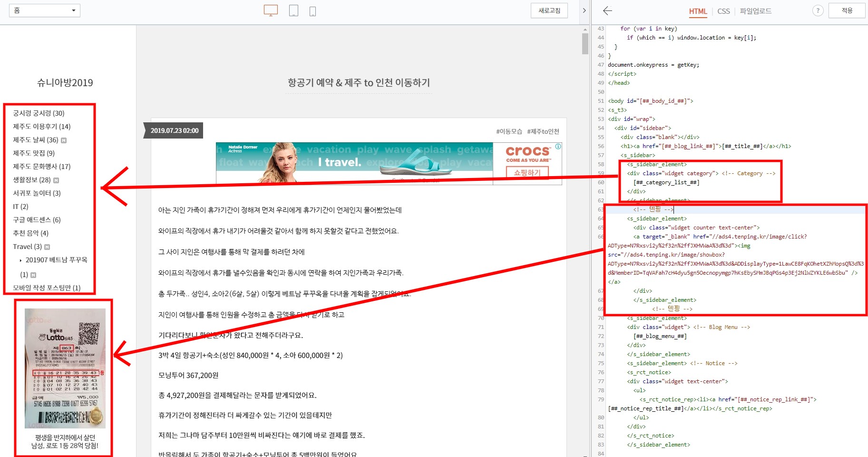Open category 제주도 문화행사 (17)
Image resolution: width=868 pixels, height=457 pixels.
(x=41, y=167)
